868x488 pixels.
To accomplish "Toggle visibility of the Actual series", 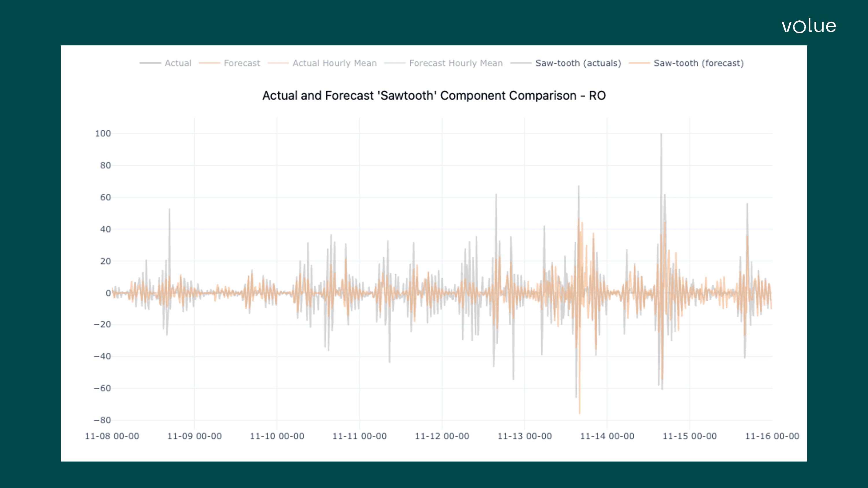I will point(178,63).
